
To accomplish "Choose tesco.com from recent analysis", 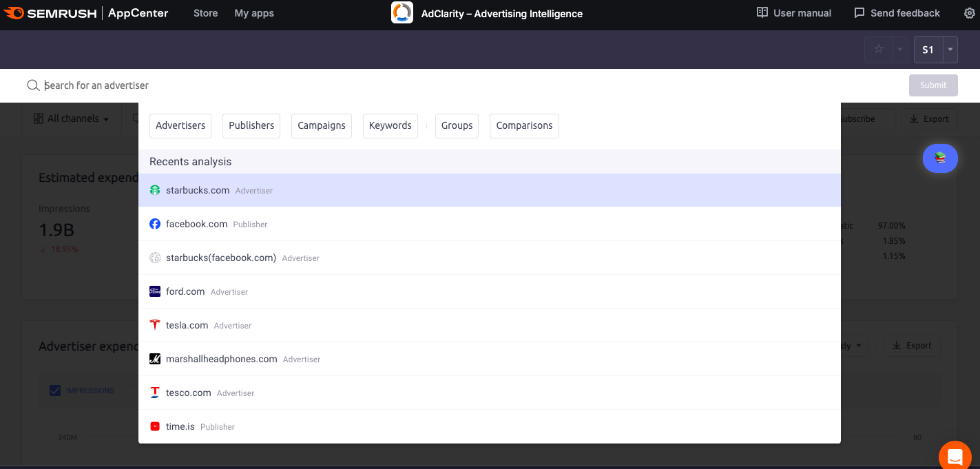I will point(490,393).
